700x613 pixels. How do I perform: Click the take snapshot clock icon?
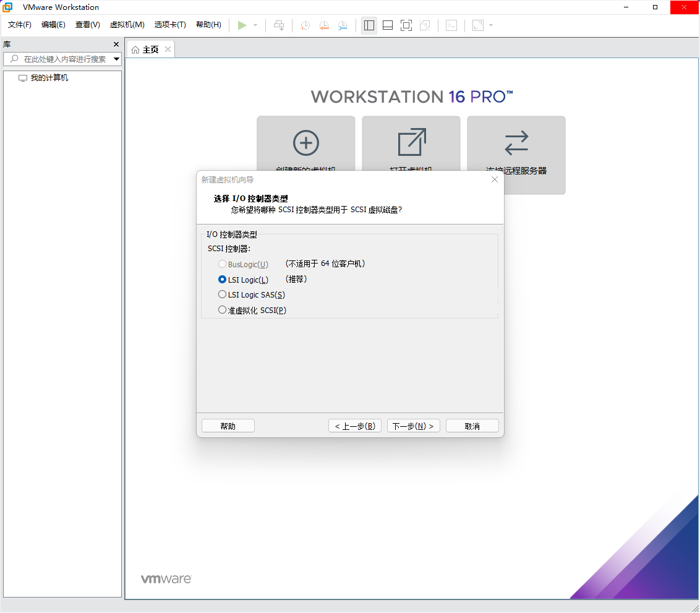pyautogui.click(x=305, y=25)
